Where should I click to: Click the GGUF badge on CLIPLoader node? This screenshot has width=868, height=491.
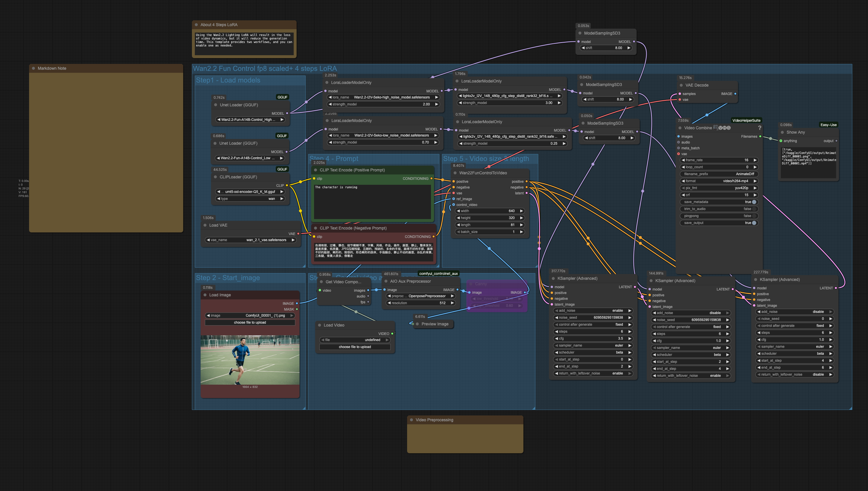click(x=282, y=169)
